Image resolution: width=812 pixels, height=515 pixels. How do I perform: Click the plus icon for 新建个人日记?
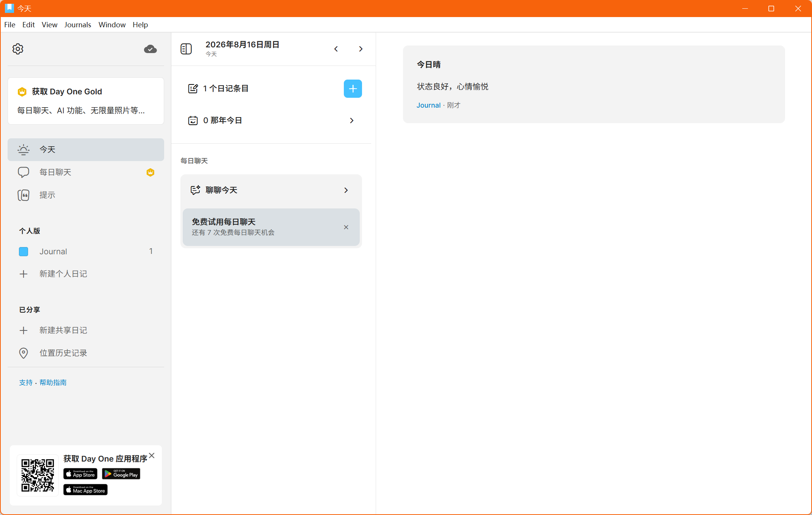(x=24, y=274)
